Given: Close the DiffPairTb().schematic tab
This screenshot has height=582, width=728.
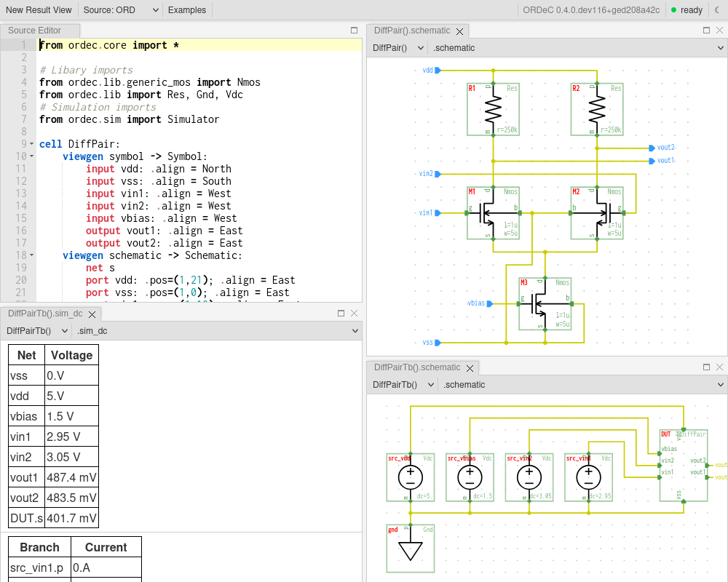Looking at the screenshot, I should (470, 368).
